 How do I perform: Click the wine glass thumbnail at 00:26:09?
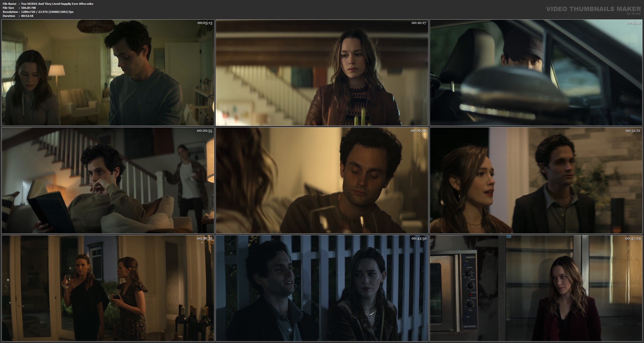[x=322, y=180]
